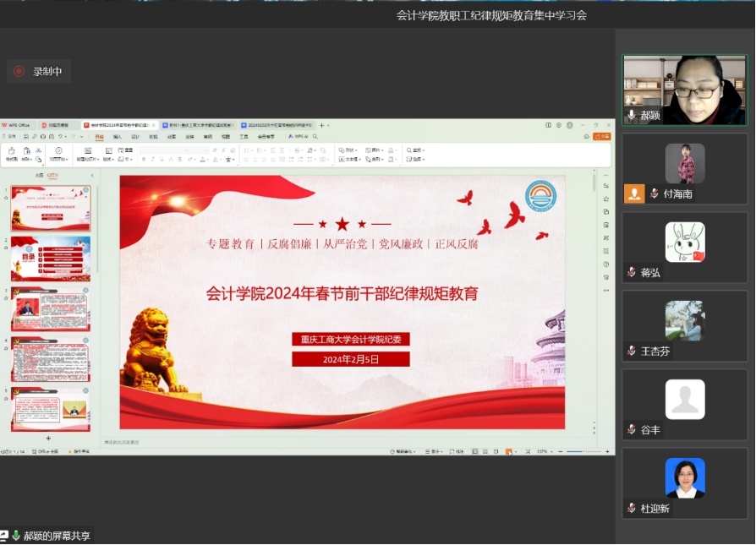Toggle the muted mic icon beside 杜迎新
This screenshot has height=545, width=756.
[x=631, y=508]
